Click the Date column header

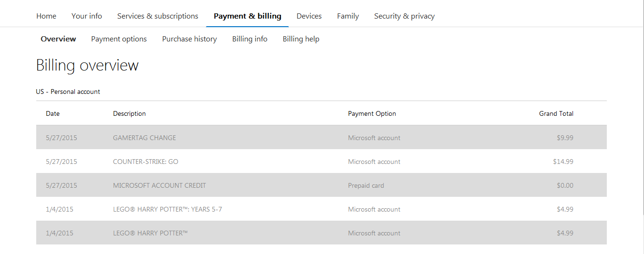[53, 113]
